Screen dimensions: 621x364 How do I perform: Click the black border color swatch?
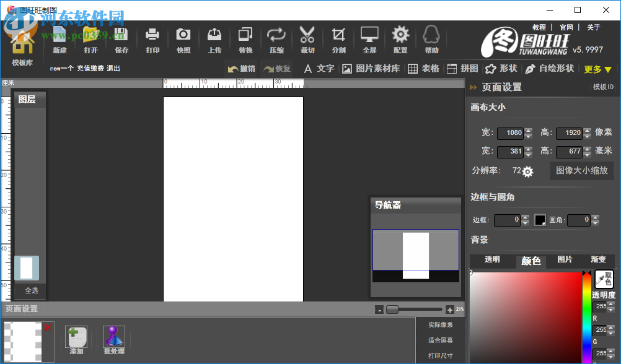[539, 220]
